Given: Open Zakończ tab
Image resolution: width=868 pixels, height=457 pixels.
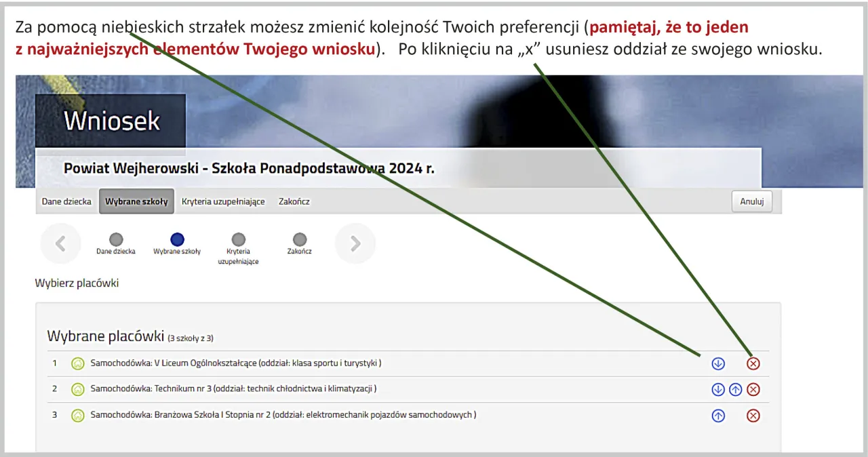Looking at the screenshot, I should [x=294, y=201].
